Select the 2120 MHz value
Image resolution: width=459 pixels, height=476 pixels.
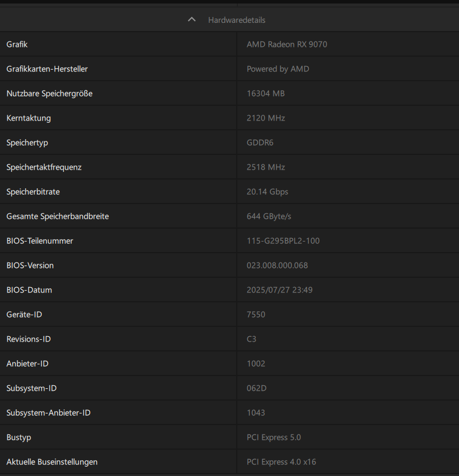(265, 118)
